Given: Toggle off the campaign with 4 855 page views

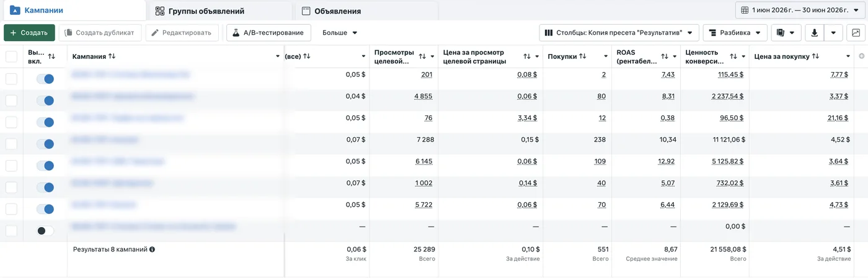Looking at the screenshot, I should click(45, 101).
